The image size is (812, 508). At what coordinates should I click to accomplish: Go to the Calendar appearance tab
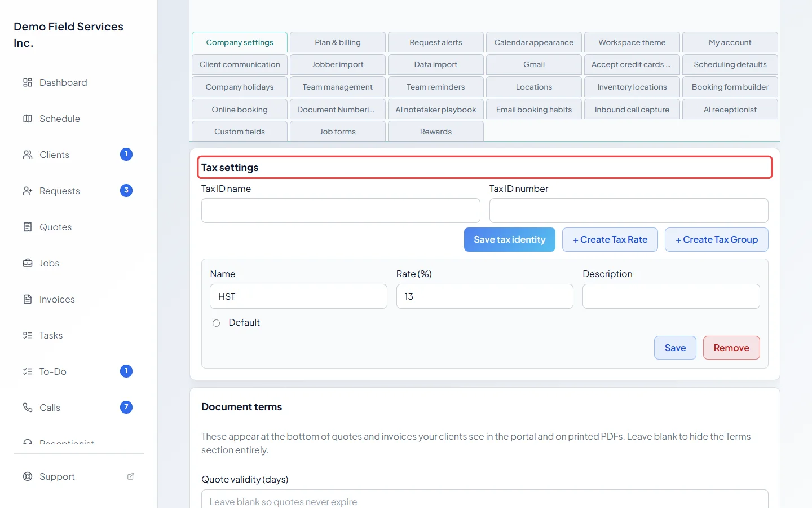coord(534,42)
